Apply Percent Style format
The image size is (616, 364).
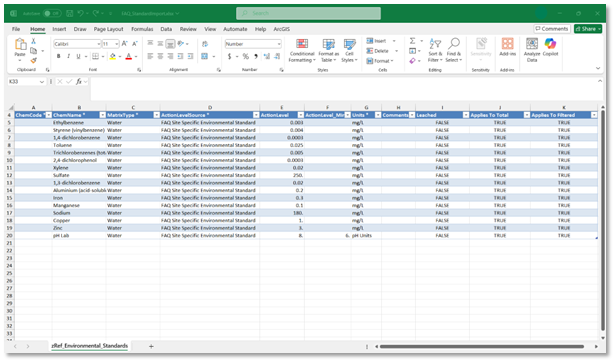246,57
